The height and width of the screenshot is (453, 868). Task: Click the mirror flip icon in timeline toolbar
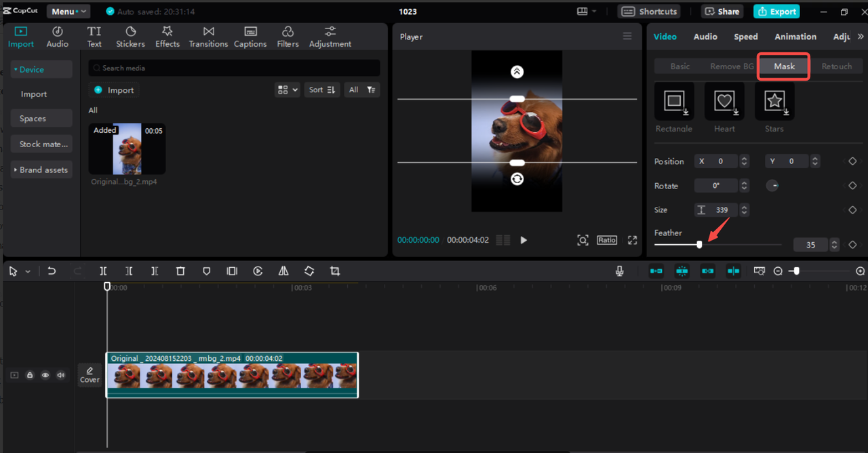tap(283, 271)
